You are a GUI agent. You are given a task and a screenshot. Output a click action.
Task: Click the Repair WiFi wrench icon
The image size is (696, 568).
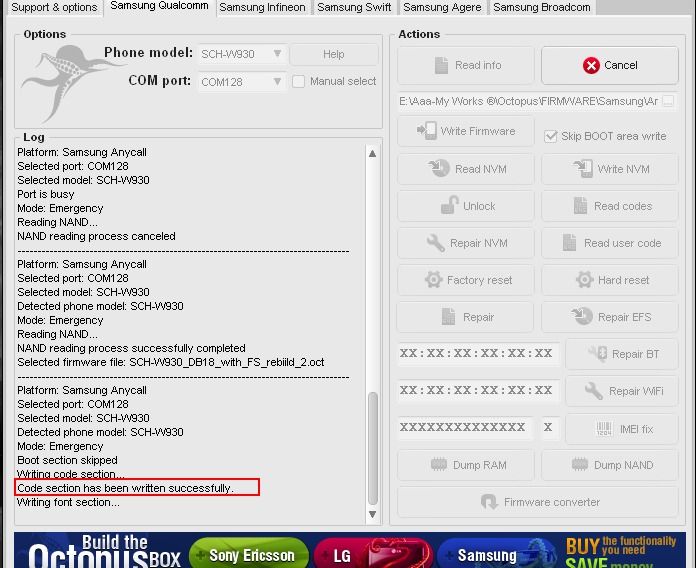[x=594, y=391]
